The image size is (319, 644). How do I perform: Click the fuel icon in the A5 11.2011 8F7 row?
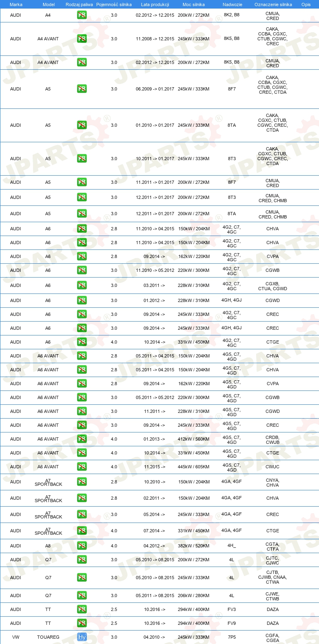[x=82, y=182]
